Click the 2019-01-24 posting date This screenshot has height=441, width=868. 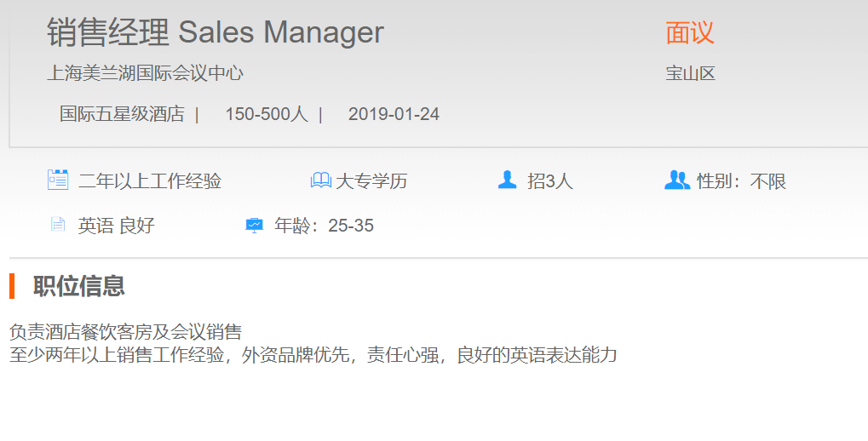[394, 114]
